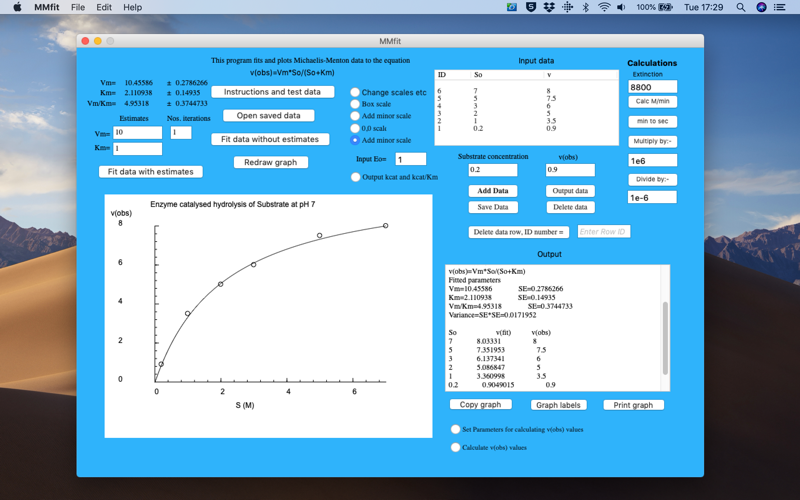Image resolution: width=800 pixels, height=500 pixels.
Task: Click the Output data button
Action: pyautogui.click(x=570, y=191)
